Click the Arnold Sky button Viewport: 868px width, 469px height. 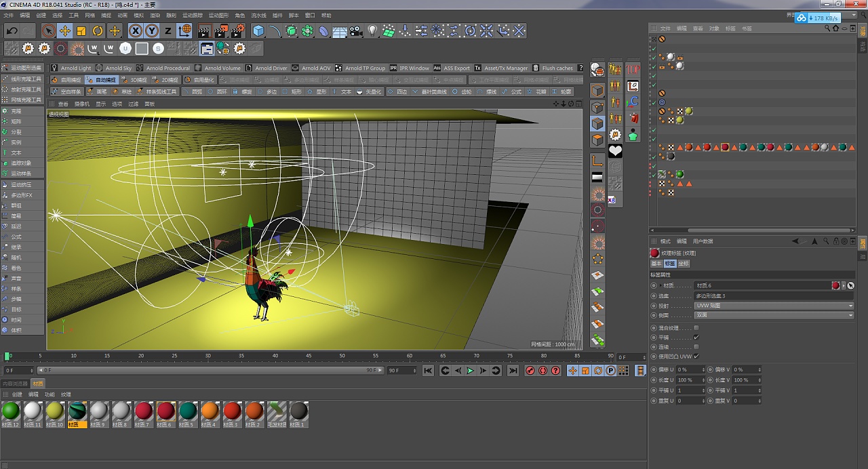pyautogui.click(x=114, y=68)
